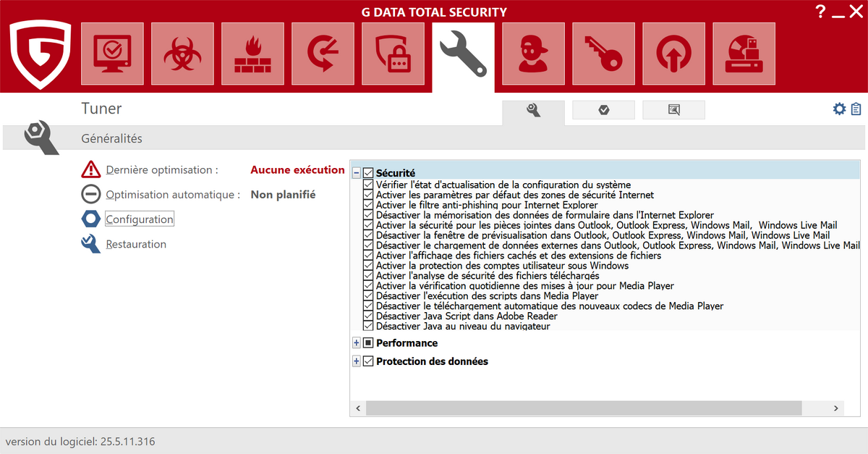Click the Non planifié status text
This screenshot has height=454, width=868.
tap(283, 195)
